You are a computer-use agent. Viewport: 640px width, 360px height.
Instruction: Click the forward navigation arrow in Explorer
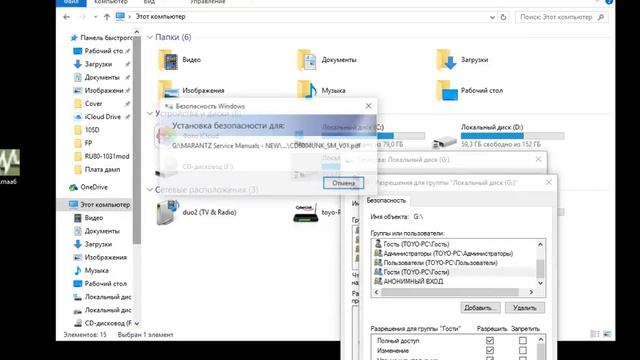click(82, 17)
